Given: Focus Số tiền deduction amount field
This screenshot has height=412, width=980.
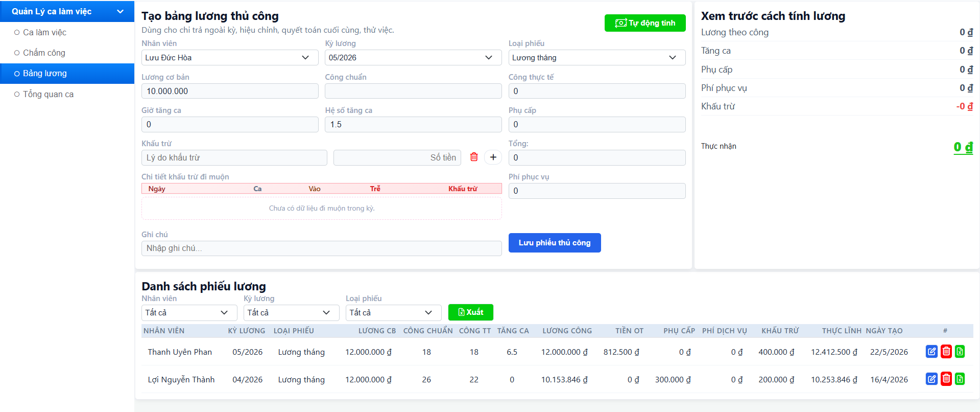Looking at the screenshot, I should click(397, 157).
